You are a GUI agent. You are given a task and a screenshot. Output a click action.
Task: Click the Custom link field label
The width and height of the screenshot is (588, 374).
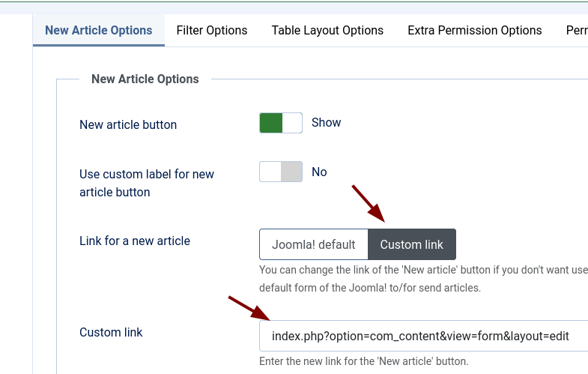click(x=111, y=332)
